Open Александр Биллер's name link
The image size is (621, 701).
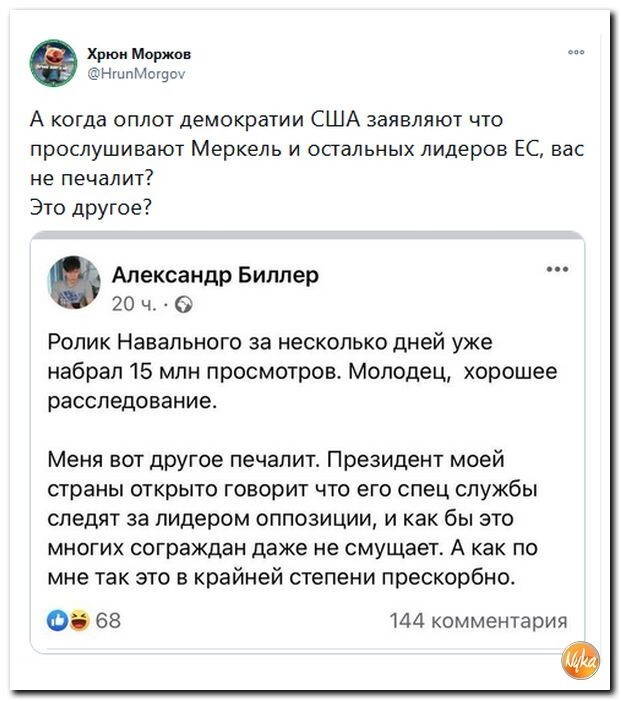tap(215, 275)
